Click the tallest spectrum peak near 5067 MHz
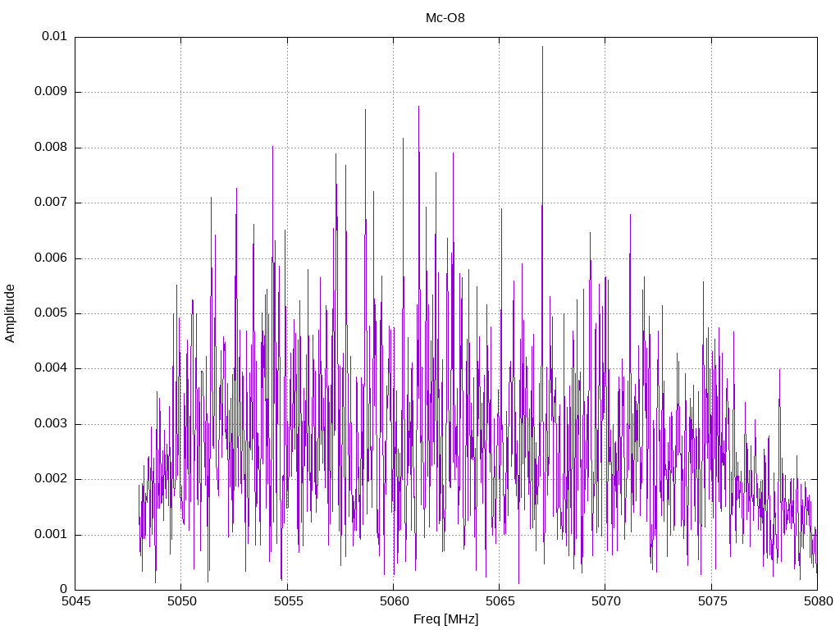The image size is (840, 630). tap(542, 47)
